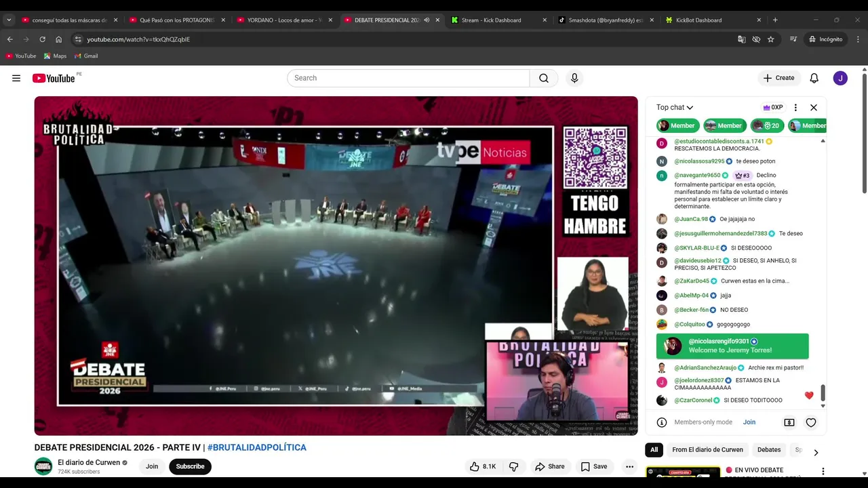This screenshot has height=488, width=868.
Task: Bookmark this page with star icon
Action: coord(771,39)
